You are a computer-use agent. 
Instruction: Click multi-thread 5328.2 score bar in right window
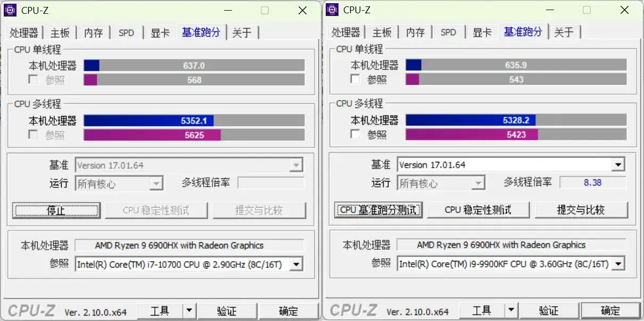(516, 120)
